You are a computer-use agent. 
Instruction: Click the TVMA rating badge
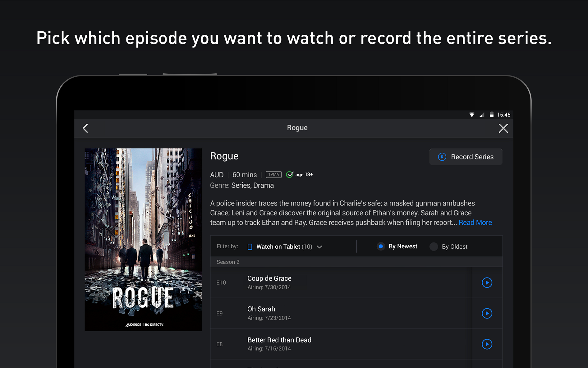273,174
